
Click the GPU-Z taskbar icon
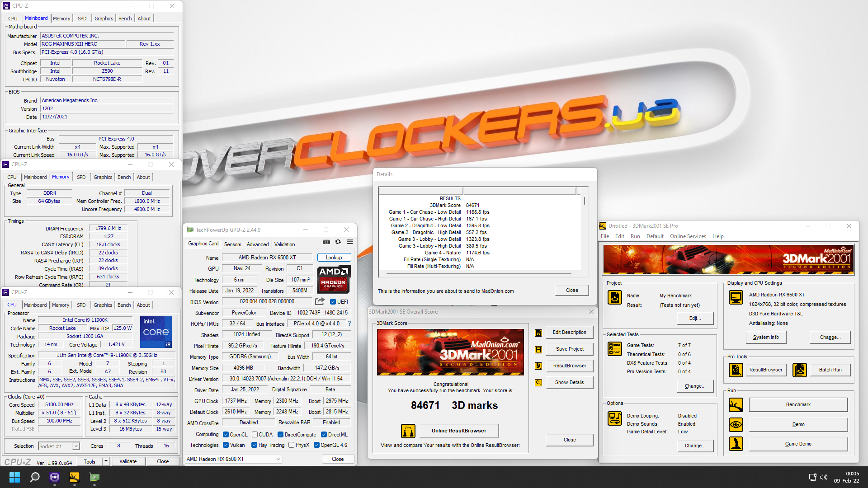click(x=94, y=477)
